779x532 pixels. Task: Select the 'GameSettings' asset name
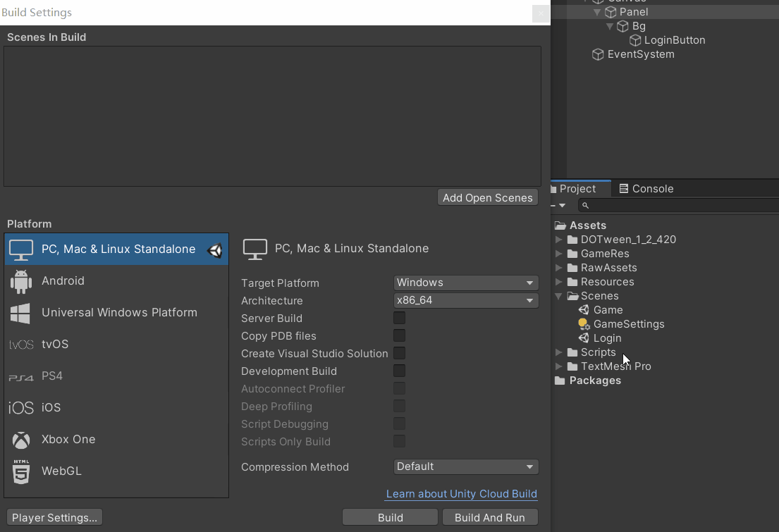629,324
